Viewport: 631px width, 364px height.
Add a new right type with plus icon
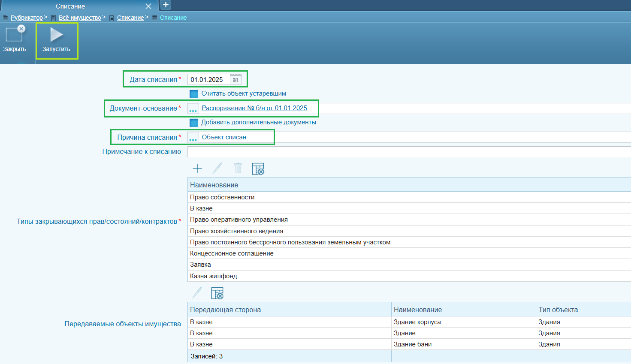coord(197,168)
